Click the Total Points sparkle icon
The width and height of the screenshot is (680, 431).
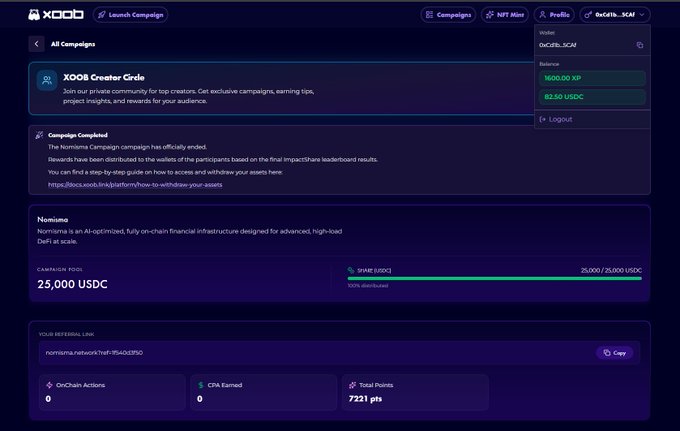click(x=353, y=385)
